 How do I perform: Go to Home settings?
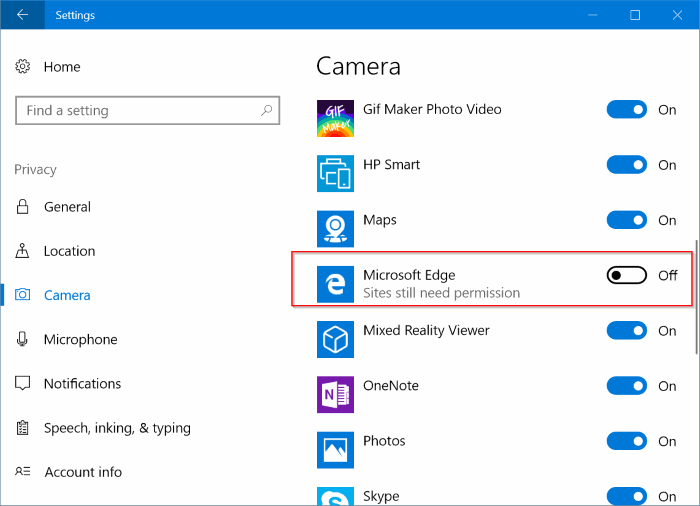(x=62, y=67)
